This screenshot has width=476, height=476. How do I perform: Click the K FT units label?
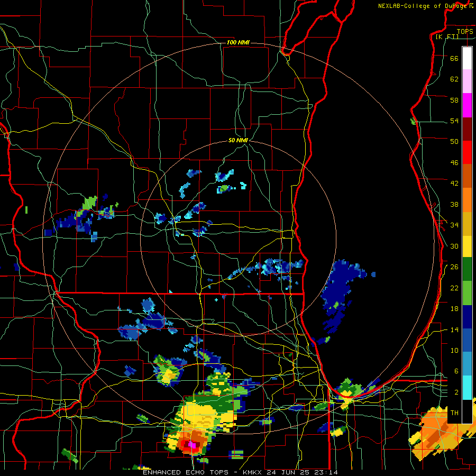click(x=447, y=37)
